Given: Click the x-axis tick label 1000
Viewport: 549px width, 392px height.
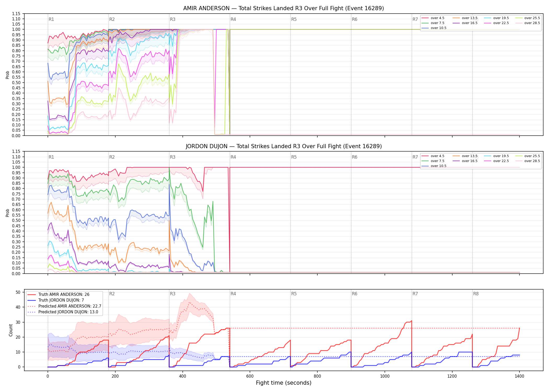Looking at the screenshot, I should click(385, 376).
